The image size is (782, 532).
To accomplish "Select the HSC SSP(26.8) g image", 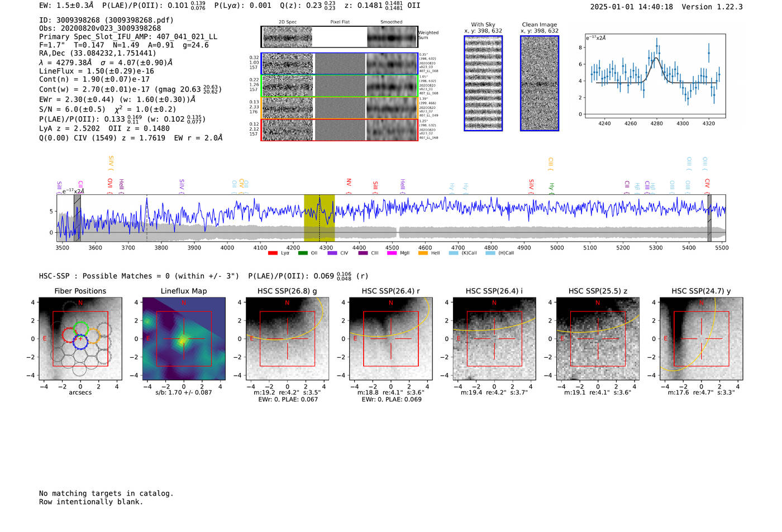I will click(287, 339).
